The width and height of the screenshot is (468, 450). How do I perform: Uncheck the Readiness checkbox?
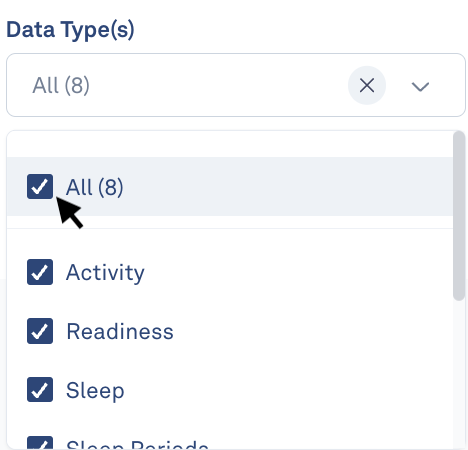click(40, 331)
